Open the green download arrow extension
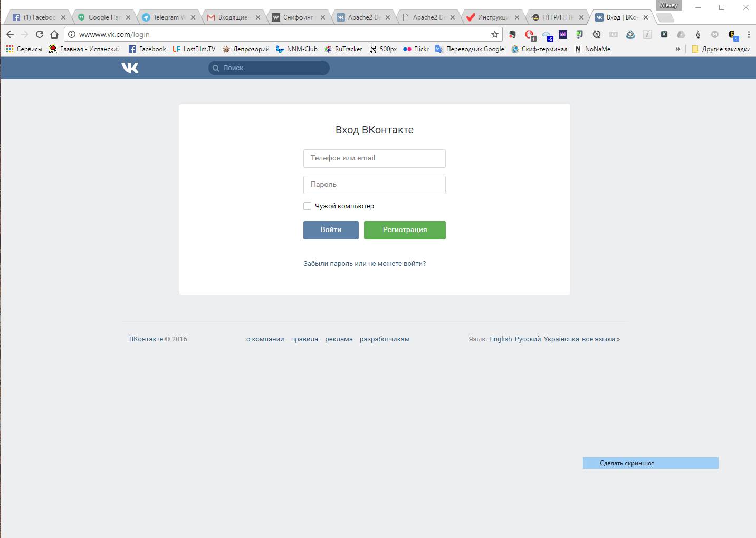The image size is (756, 538). click(x=579, y=34)
